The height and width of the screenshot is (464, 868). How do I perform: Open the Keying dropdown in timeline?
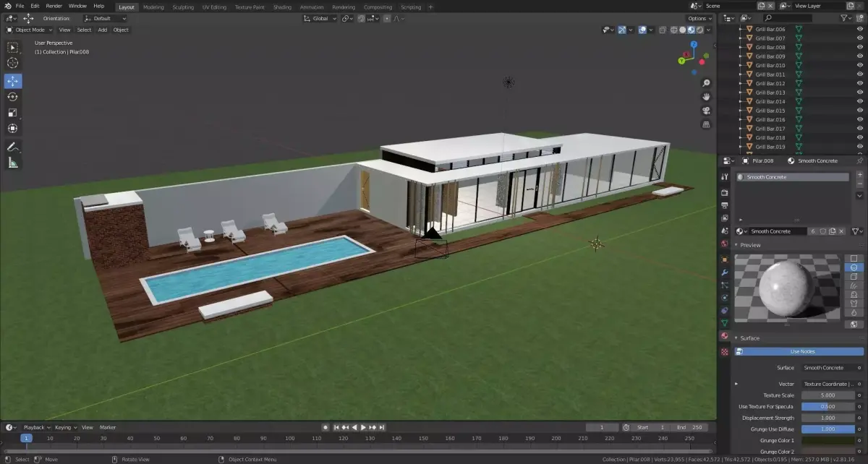tap(65, 427)
